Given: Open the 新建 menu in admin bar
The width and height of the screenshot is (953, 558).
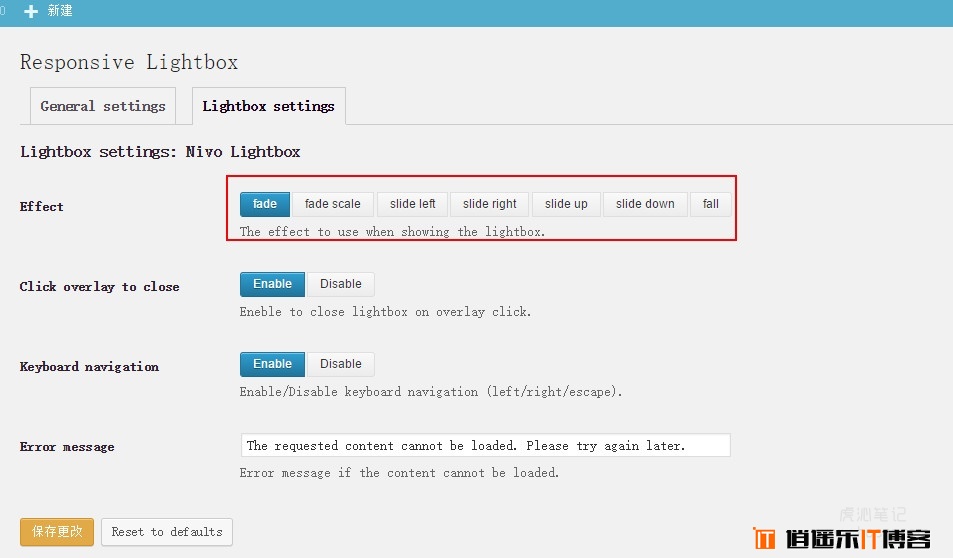Looking at the screenshot, I should [x=60, y=11].
